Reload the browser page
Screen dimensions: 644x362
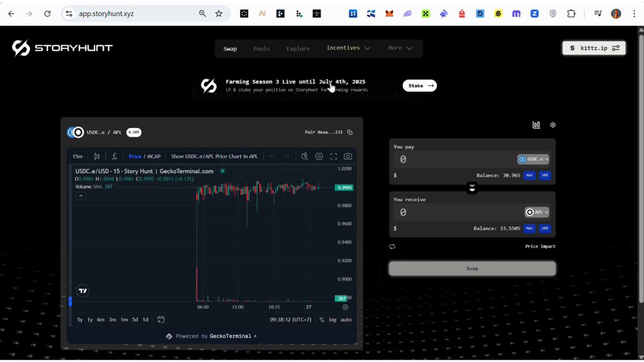coord(47,14)
